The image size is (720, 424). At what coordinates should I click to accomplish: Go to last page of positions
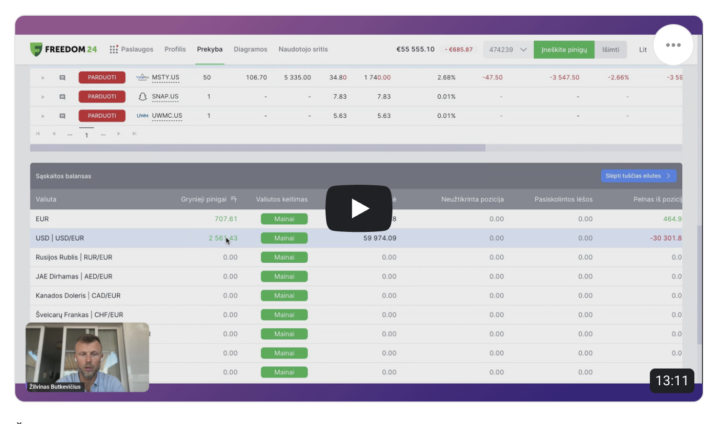[x=134, y=134]
